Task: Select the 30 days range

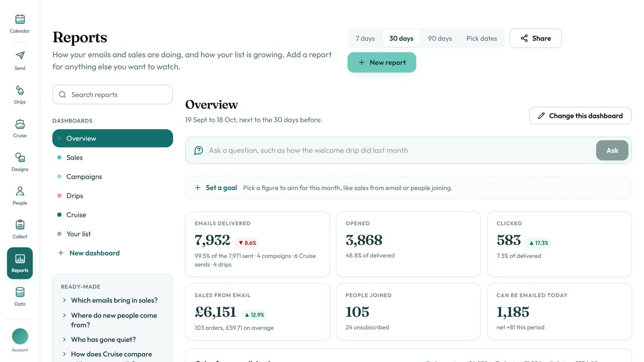Action: pos(401,38)
